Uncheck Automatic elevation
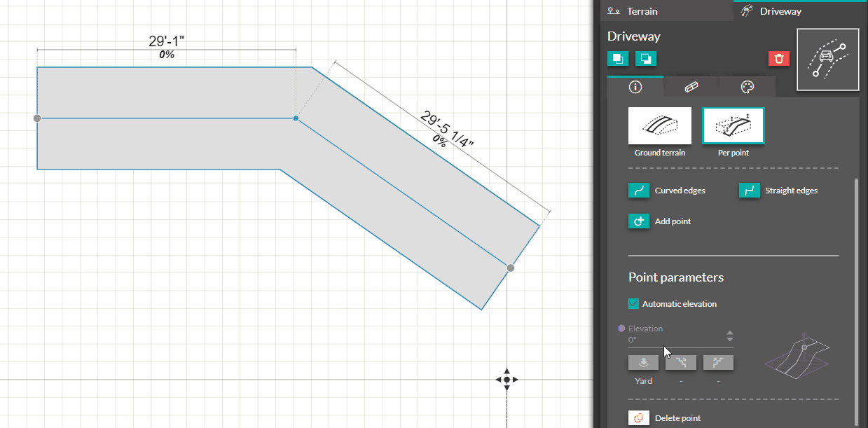This screenshot has width=868, height=428. pyautogui.click(x=633, y=303)
